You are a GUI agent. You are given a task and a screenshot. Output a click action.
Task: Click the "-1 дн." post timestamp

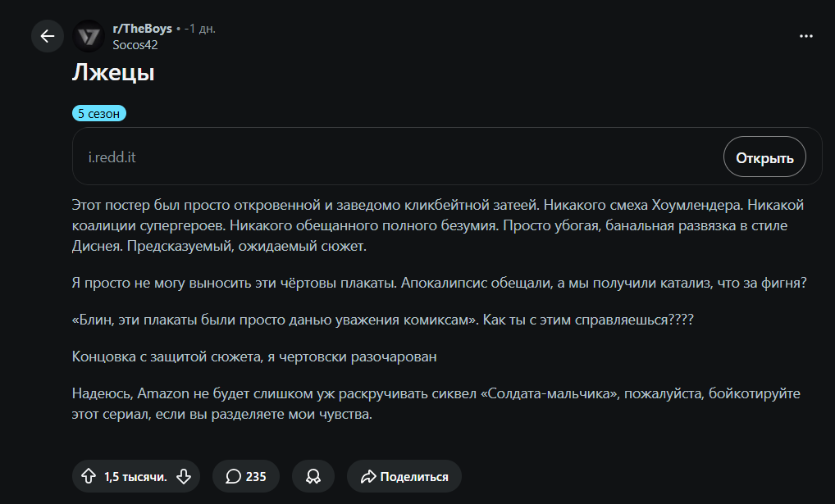tap(199, 29)
